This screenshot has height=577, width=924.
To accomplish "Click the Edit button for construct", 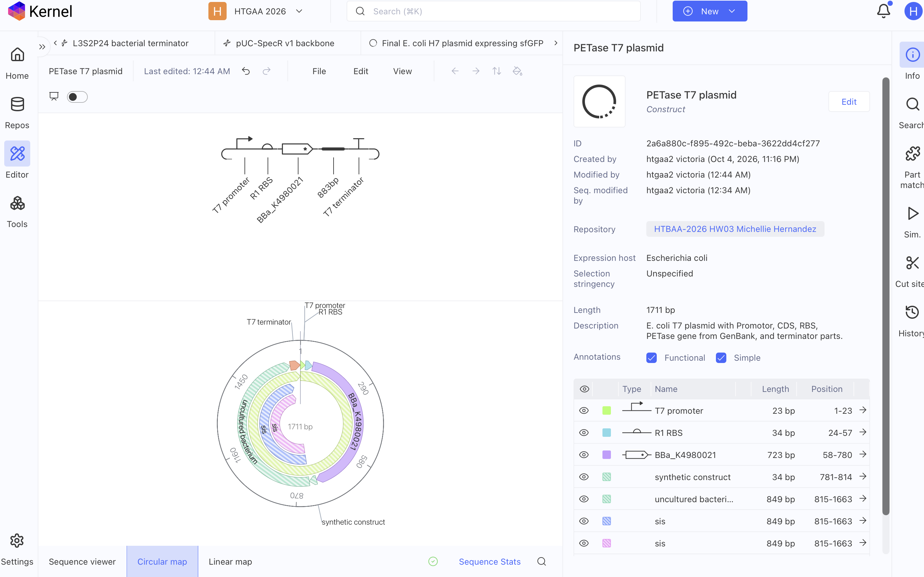I will click(849, 102).
